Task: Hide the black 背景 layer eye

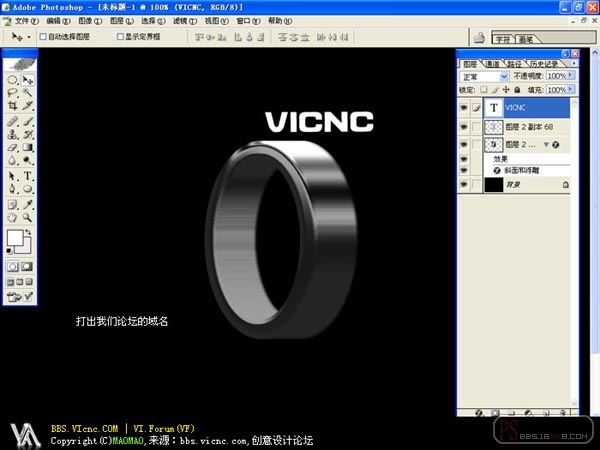Action: pyautogui.click(x=464, y=184)
